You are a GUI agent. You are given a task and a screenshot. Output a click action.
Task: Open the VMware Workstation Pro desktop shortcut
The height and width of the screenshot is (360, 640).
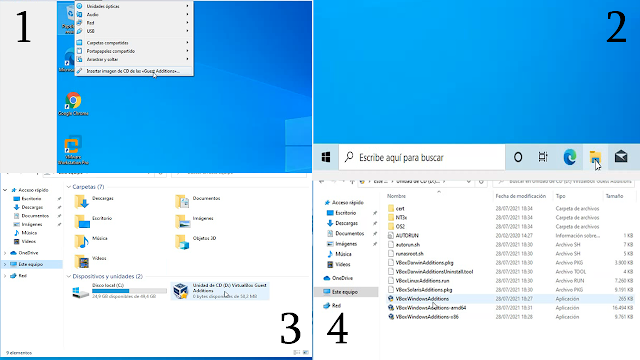pyautogui.click(x=73, y=150)
